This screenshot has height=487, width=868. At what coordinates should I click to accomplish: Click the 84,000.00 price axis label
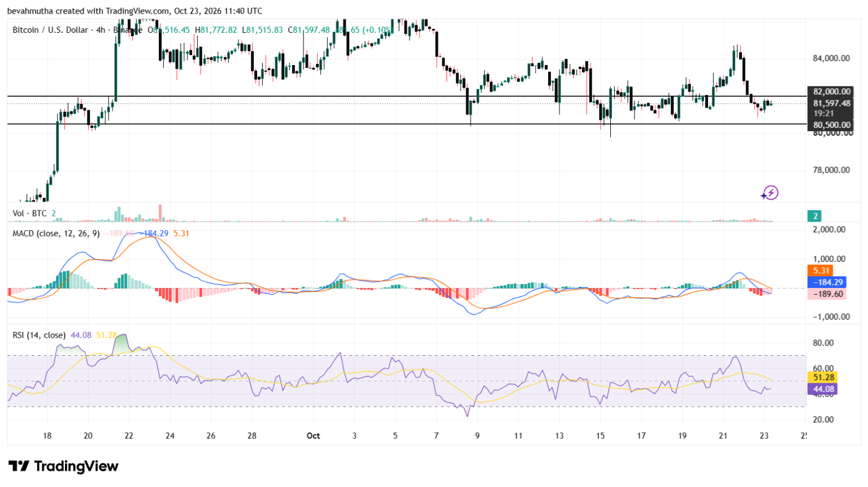pyautogui.click(x=831, y=58)
